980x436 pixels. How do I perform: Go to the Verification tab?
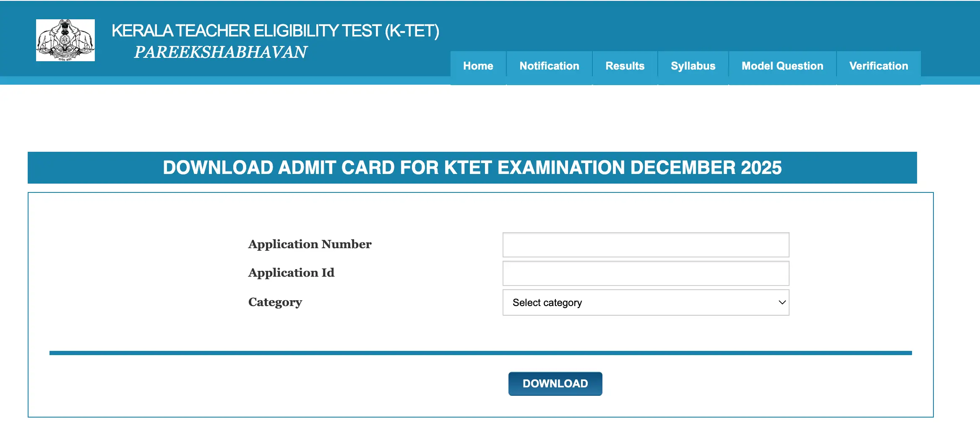[878, 66]
